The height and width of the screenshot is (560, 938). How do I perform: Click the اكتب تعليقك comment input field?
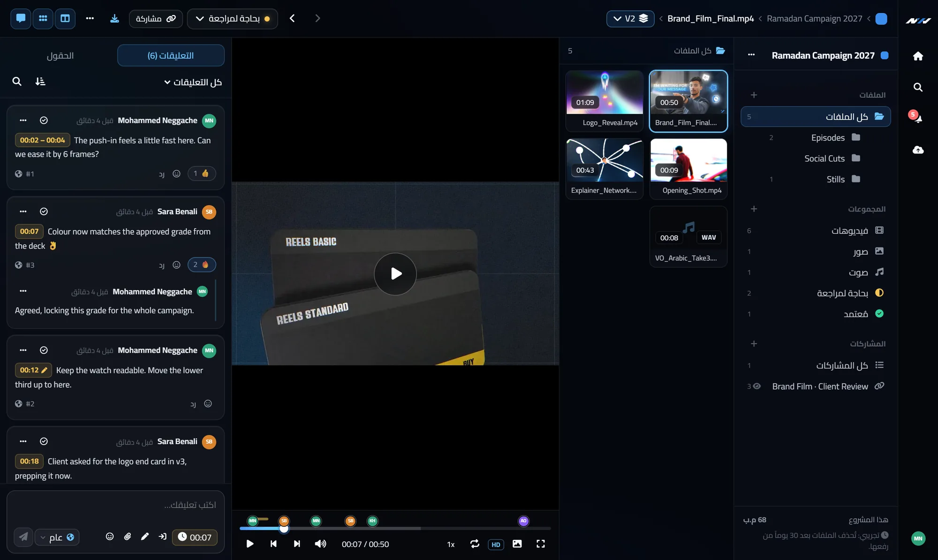click(115, 505)
